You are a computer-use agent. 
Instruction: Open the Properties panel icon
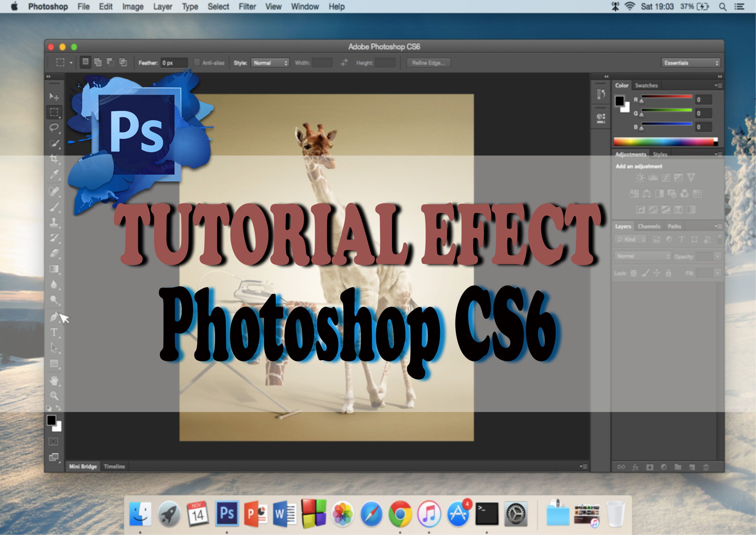pyautogui.click(x=601, y=118)
